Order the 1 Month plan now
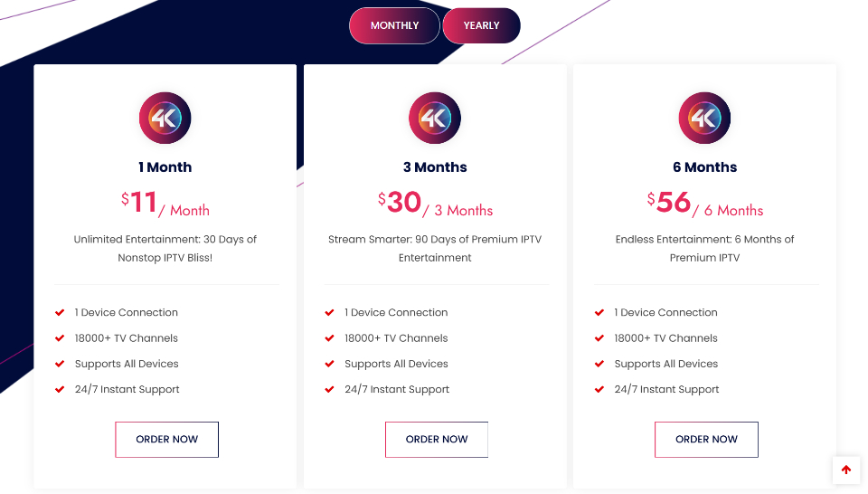Viewport: 868px width, 494px height. (x=166, y=440)
